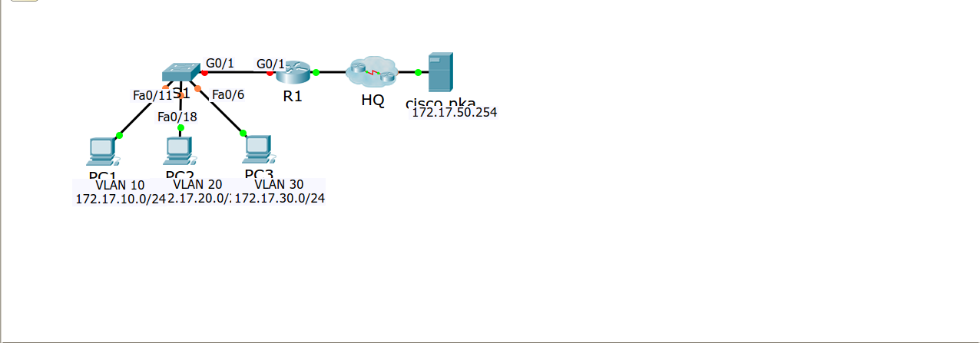The height and width of the screenshot is (343, 980).
Task: Select the S1 switch icon
Action: [181, 71]
